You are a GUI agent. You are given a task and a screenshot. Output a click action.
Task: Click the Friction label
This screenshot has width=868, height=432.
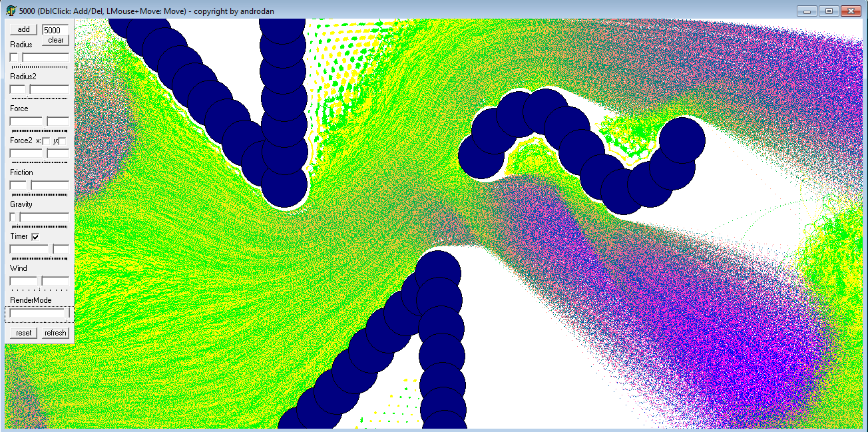[x=21, y=172]
